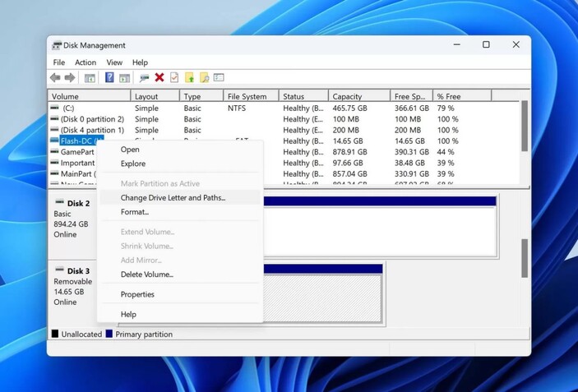Click the Forward arrow toolbar icon
The image size is (578, 392).
click(70, 78)
